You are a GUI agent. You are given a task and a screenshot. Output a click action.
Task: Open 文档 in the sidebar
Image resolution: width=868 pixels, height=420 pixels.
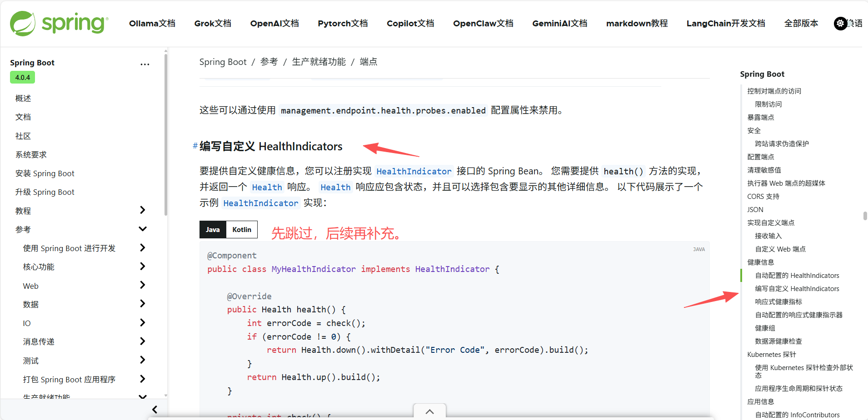pyautogui.click(x=23, y=117)
